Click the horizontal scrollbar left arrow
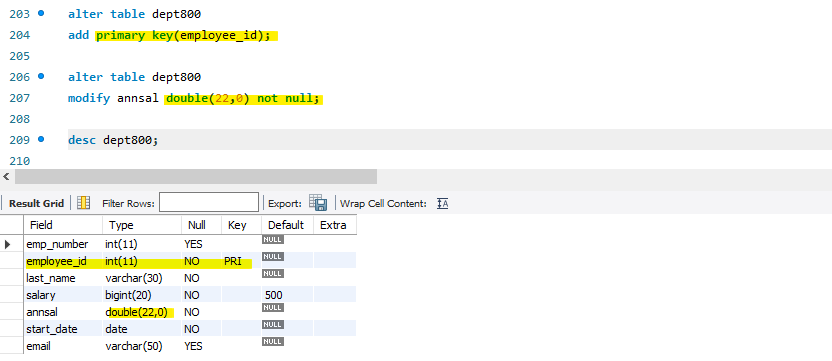 tap(6, 176)
